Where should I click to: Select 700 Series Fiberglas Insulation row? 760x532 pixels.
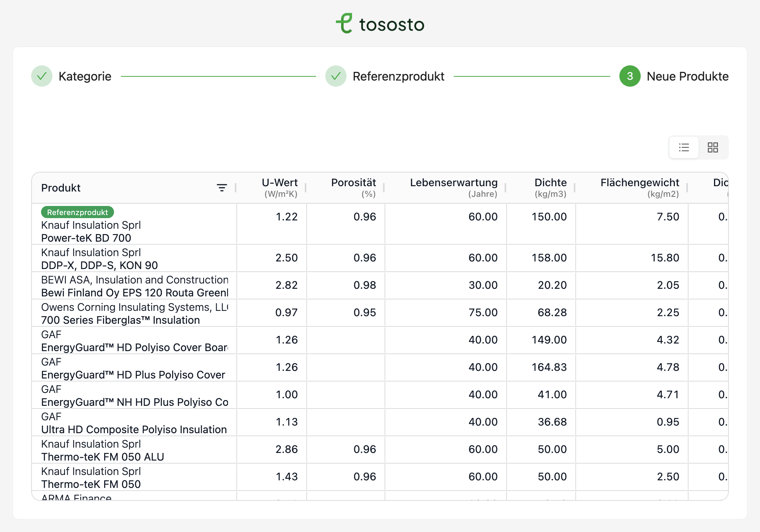click(120, 320)
